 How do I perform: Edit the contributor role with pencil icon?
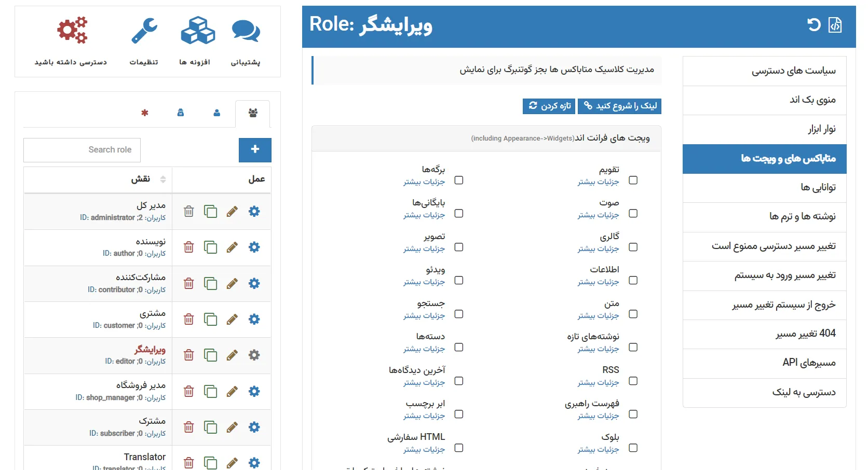[x=232, y=283]
